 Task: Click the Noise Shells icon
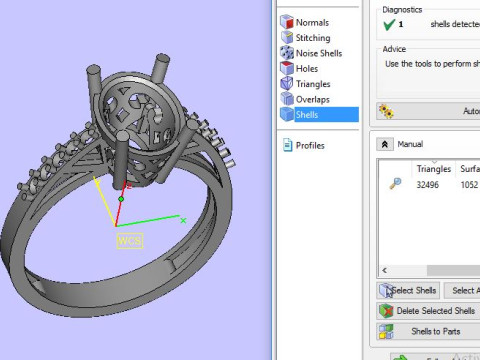[x=287, y=53]
